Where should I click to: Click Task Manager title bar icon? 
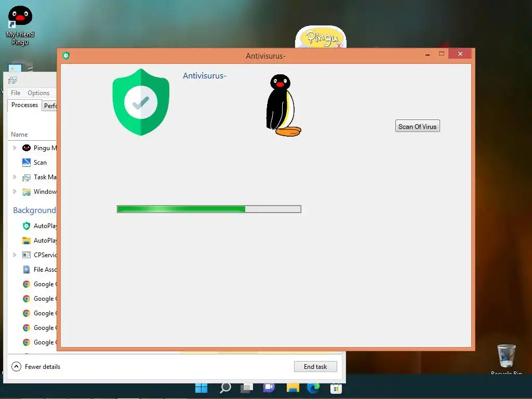12,80
